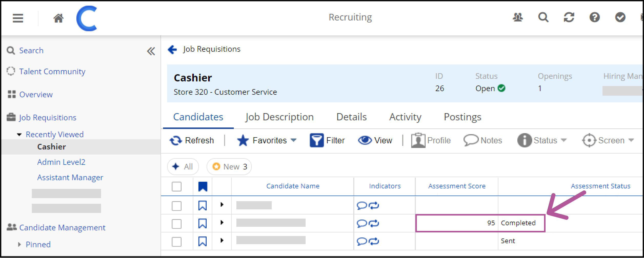
Task: Click the bookmark icon in table header
Action: point(203,186)
